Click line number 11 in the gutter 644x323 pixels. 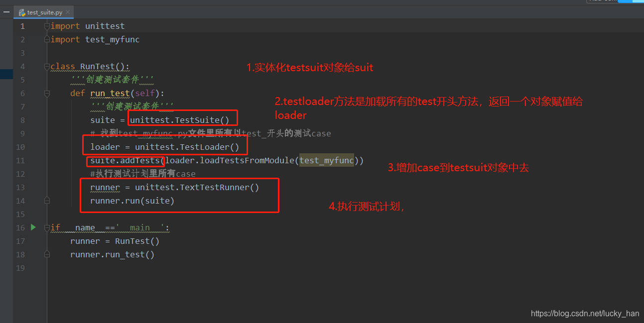coord(20,160)
